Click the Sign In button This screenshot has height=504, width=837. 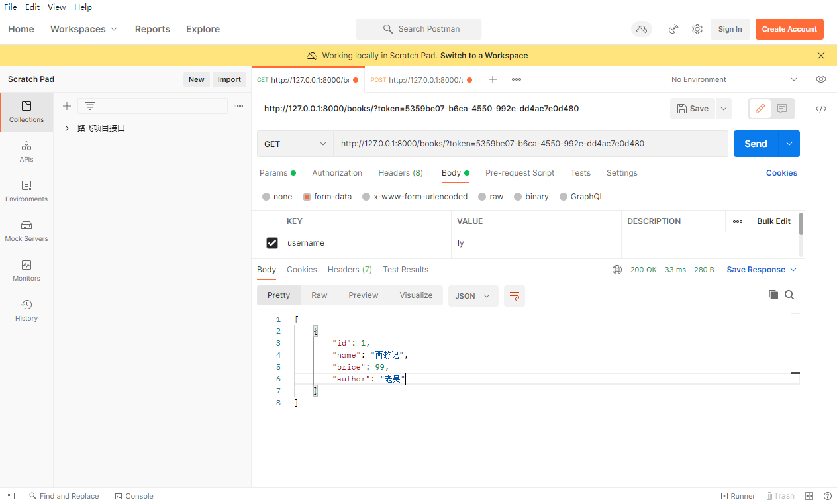pyautogui.click(x=730, y=29)
